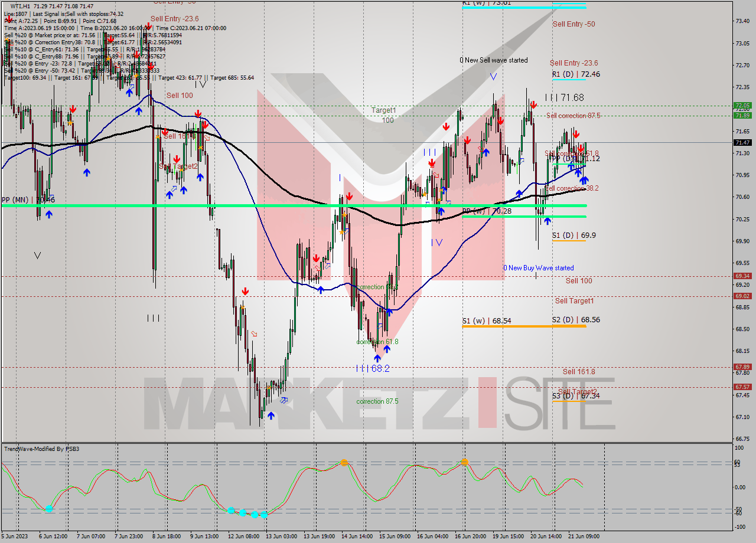Click the green 71.89 price tag
The height and width of the screenshot is (543, 756).
(742, 116)
